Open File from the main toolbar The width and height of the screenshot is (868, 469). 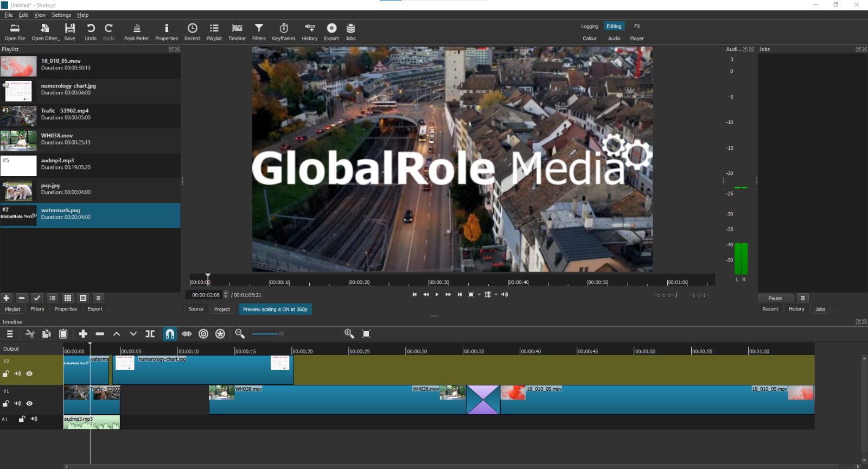[15, 32]
